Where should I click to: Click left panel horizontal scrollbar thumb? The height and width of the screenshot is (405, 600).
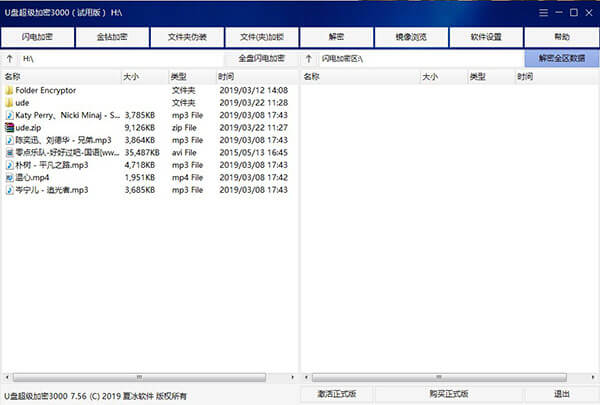pos(139,377)
